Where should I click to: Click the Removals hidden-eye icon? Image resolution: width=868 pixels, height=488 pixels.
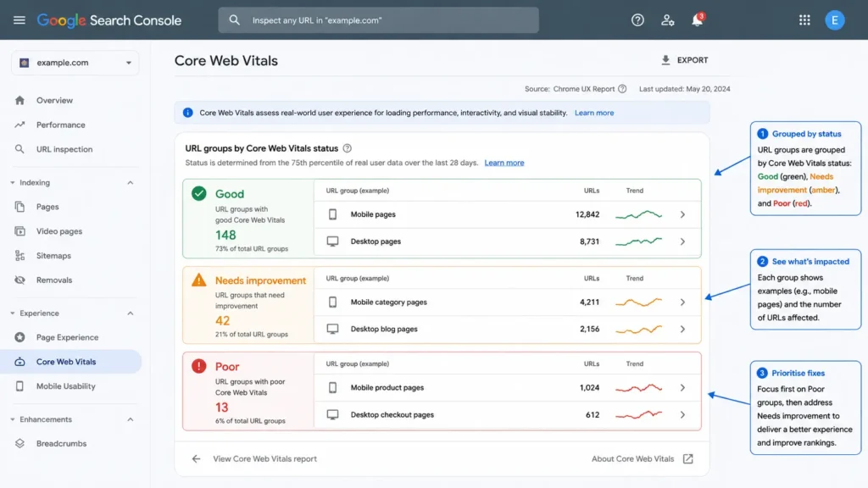tap(20, 280)
